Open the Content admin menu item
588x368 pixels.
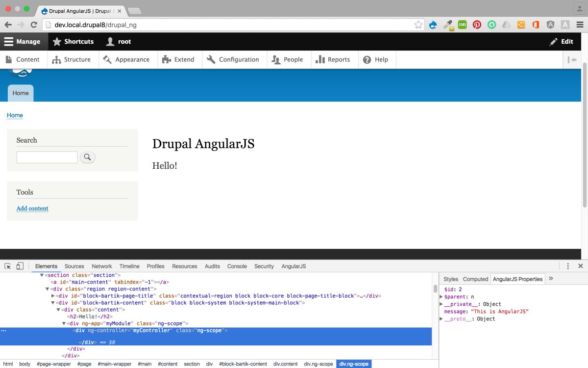click(23, 59)
